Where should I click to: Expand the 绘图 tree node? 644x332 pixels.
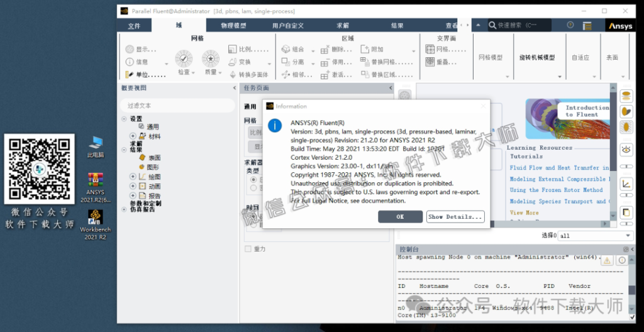click(x=133, y=176)
